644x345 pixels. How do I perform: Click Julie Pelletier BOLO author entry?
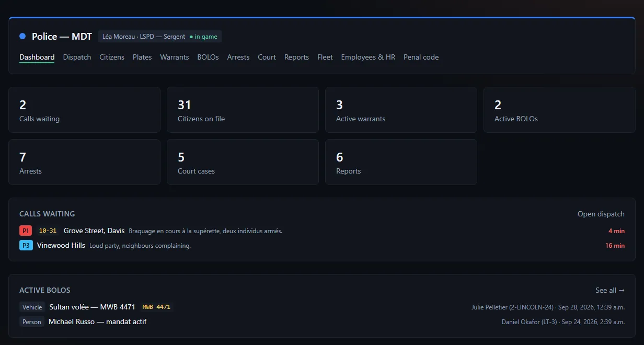tap(548, 307)
